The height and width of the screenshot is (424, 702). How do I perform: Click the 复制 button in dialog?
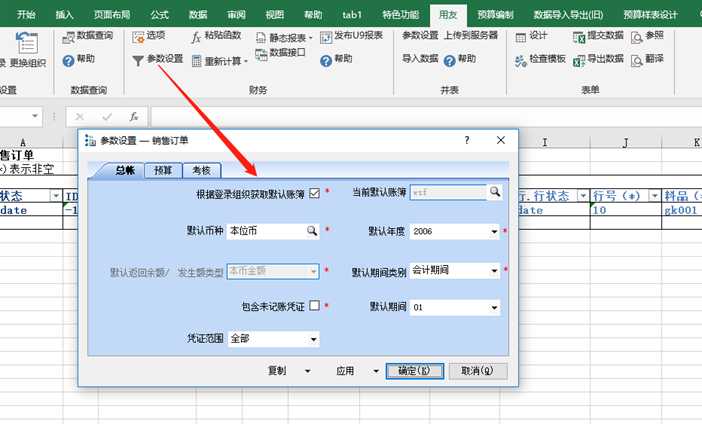coord(277,371)
